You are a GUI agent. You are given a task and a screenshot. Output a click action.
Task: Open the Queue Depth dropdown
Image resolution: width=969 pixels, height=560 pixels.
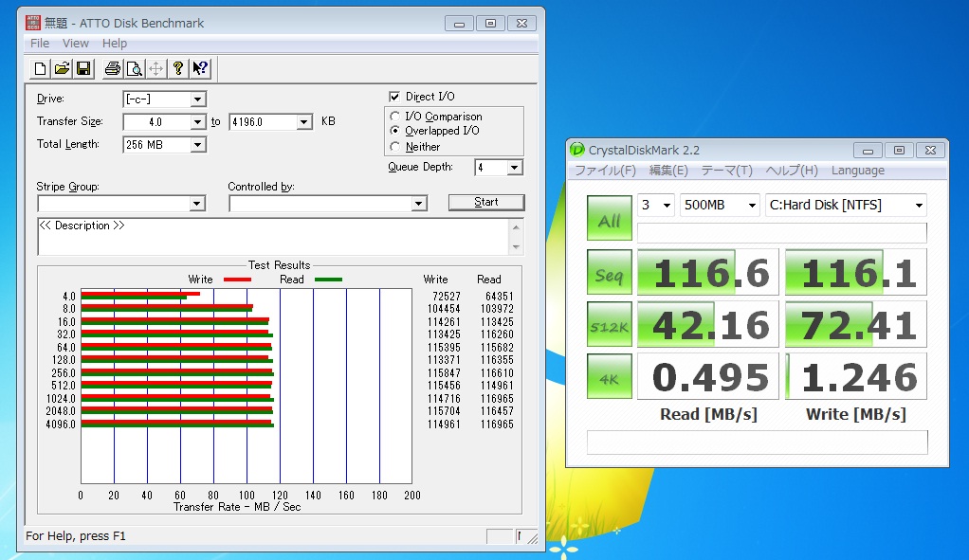[x=514, y=168]
